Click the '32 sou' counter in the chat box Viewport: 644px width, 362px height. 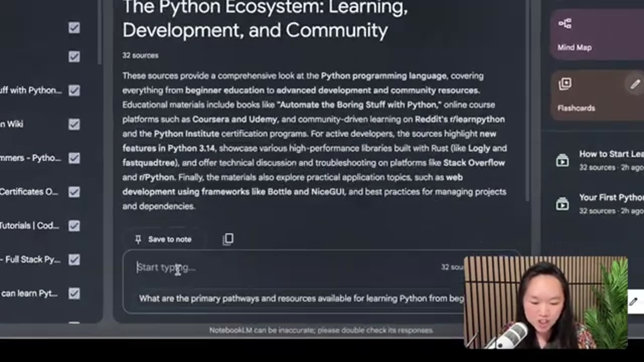click(x=452, y=267)
